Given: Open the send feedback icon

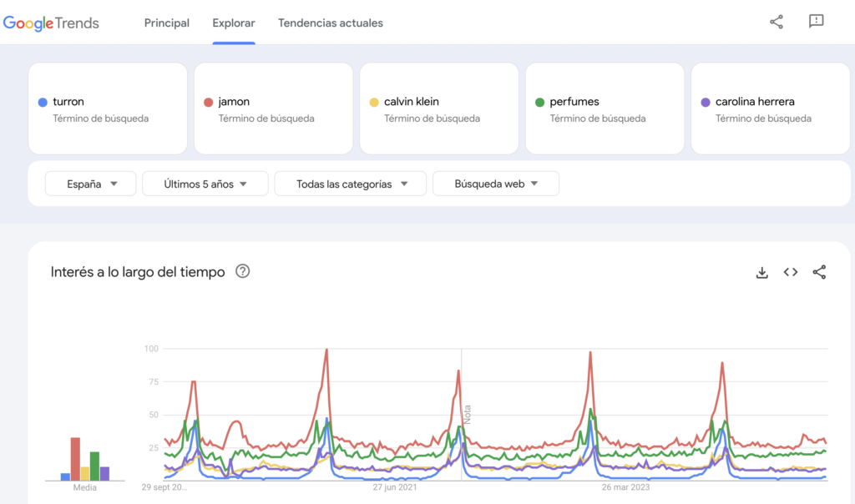Looking at the screenshot, I should click(x=816, y=21).
